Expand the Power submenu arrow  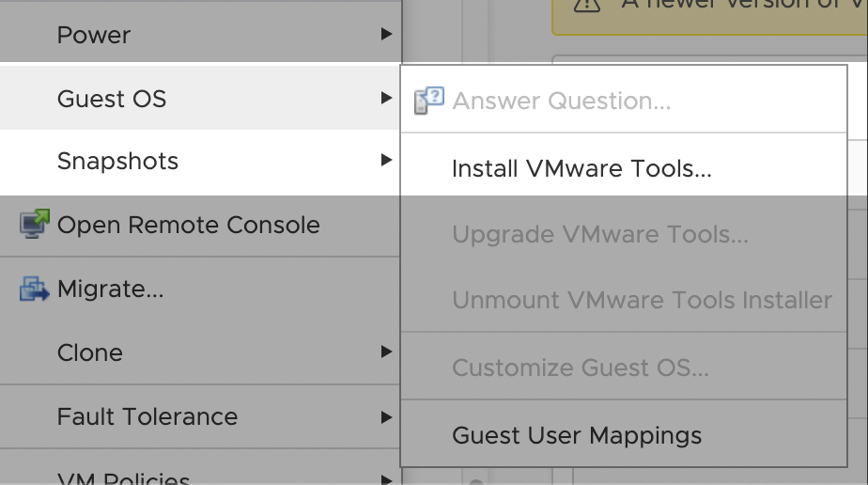[x=386, y=35]
